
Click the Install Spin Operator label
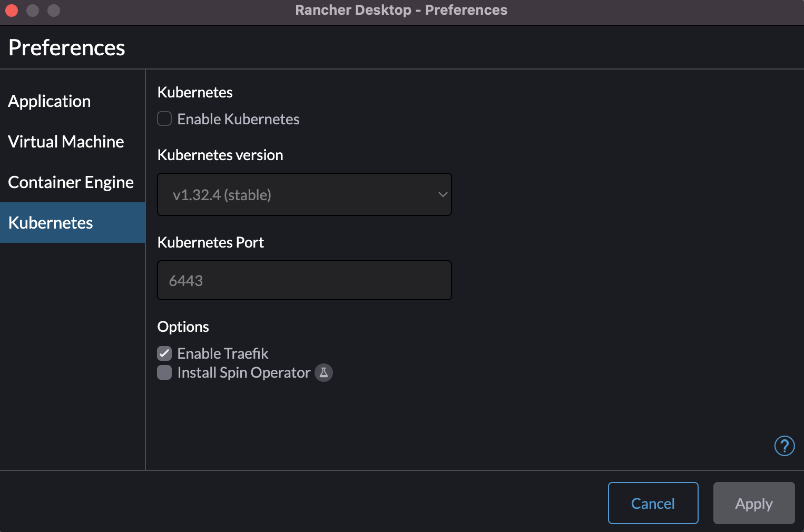click(244, 373)
